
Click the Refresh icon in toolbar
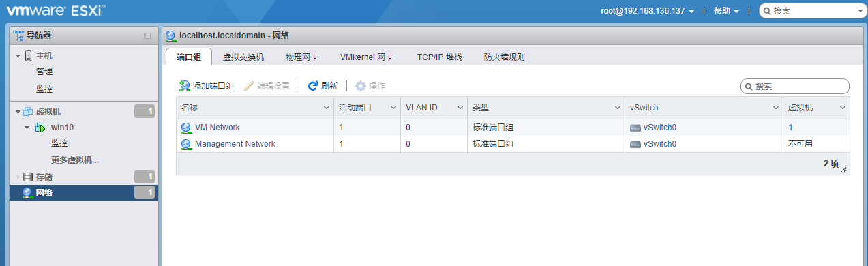[313, 86]
